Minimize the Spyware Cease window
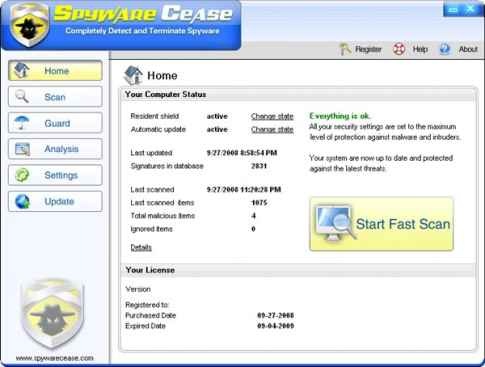Viewport: 485px width, 367px height. tap(453, 10)
